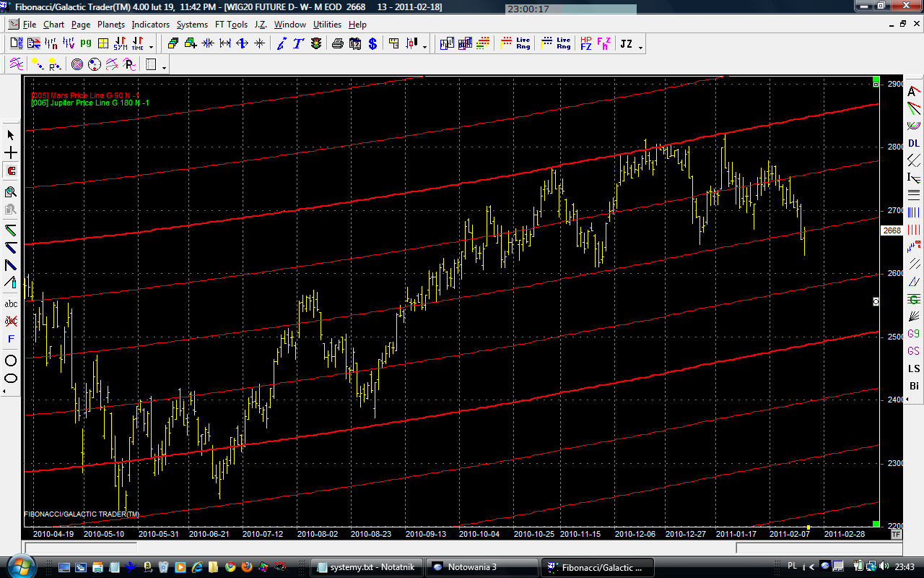The width and height of the screenshot is (924, 578).
Task: Click the printer icon in the toolbar
Action: (x=337, y=44)
